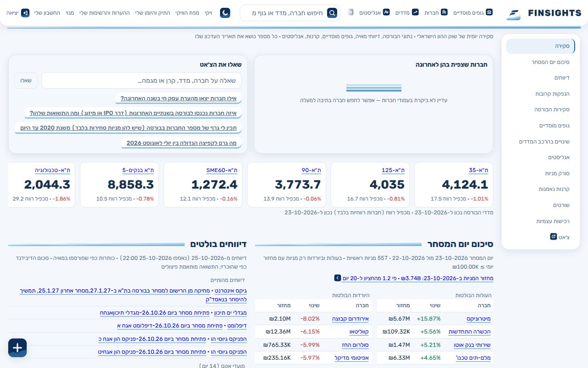The image size is (588, 368).
Task: Open ויקי in the top navigation
Action: click(x=209, y=13)
